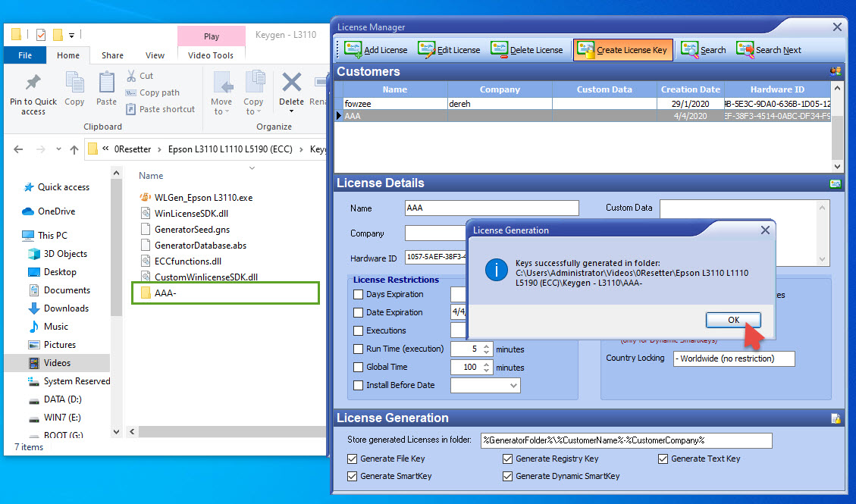This screenshot has height=504, width=856.
Task: Toggle the Date Expiration checkbox
Action: click(x=358, y=312)
